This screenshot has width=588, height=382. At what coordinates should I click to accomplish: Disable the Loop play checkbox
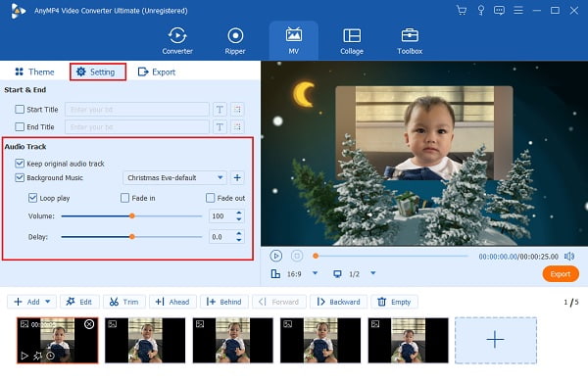pyautogui.click(x=32, y=198)
